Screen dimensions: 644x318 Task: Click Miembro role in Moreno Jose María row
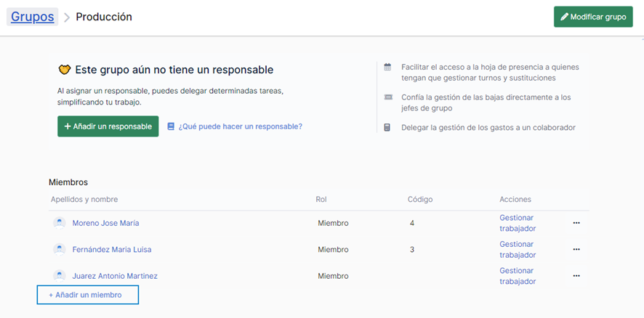(333, 223)
